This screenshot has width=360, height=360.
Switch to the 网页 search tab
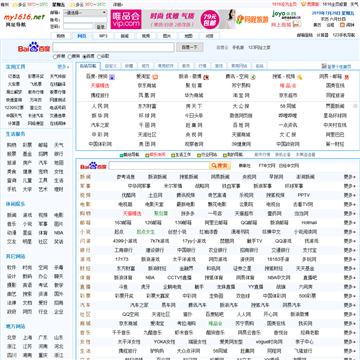[81, 36]
